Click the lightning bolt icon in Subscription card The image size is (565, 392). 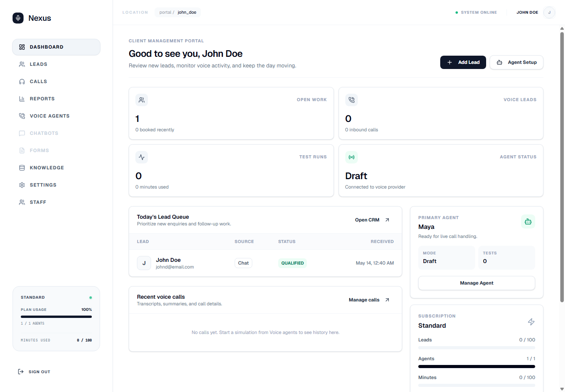tap(531, 322)
